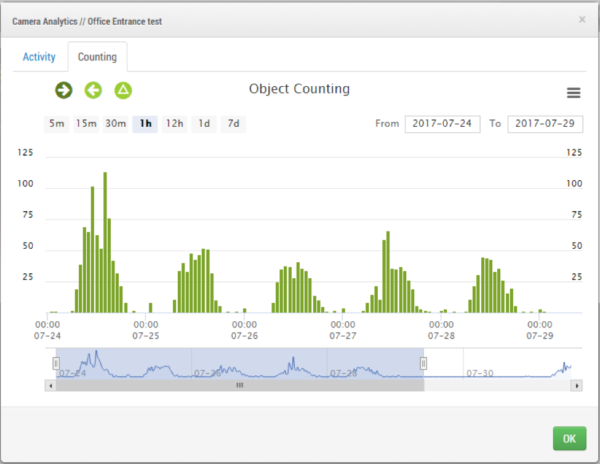Select the Counting tab
This screenshot has width=600, height=464.
pyautogui.click(x=97, y=57)
